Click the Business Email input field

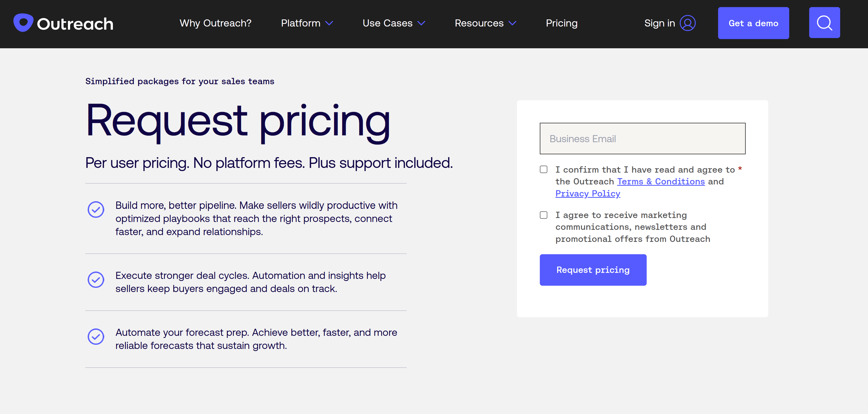[x=642, y=138]
